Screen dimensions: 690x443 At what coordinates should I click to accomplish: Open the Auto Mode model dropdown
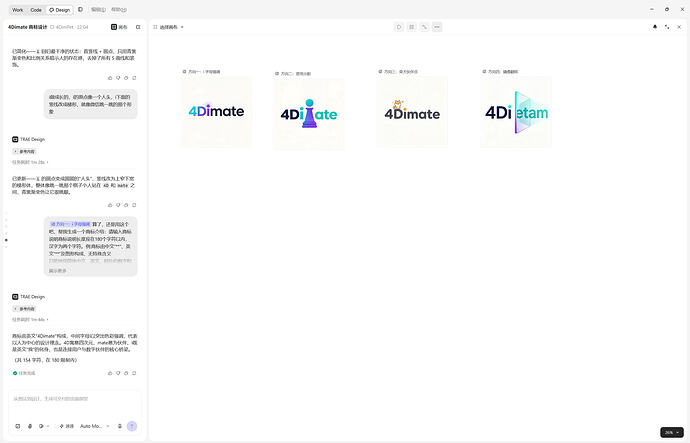click(95, 426)
